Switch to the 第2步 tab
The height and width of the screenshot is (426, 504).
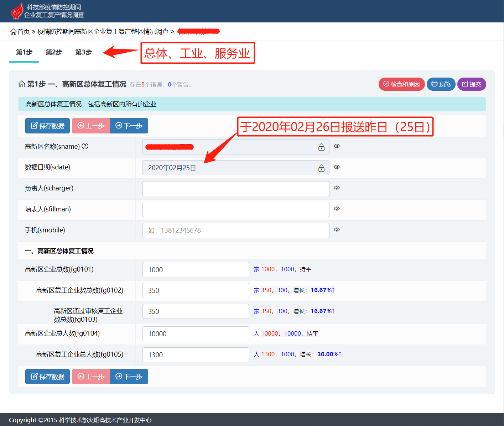point(54,52)
